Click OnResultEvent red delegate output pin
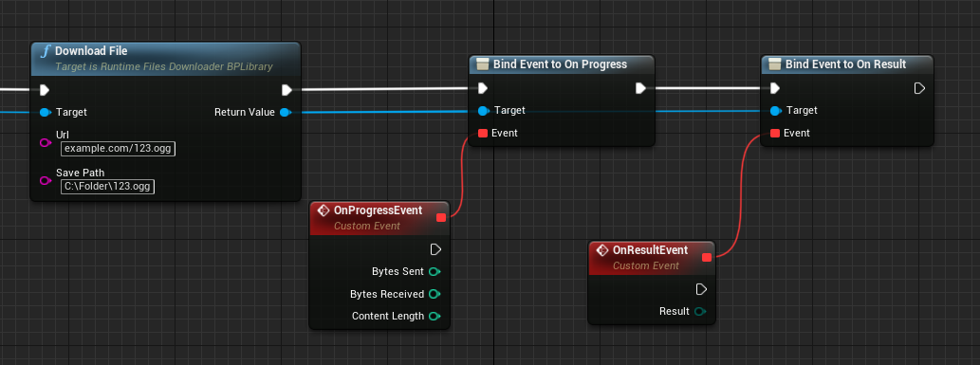Viewport: 980px width, 365px height. 707,258
